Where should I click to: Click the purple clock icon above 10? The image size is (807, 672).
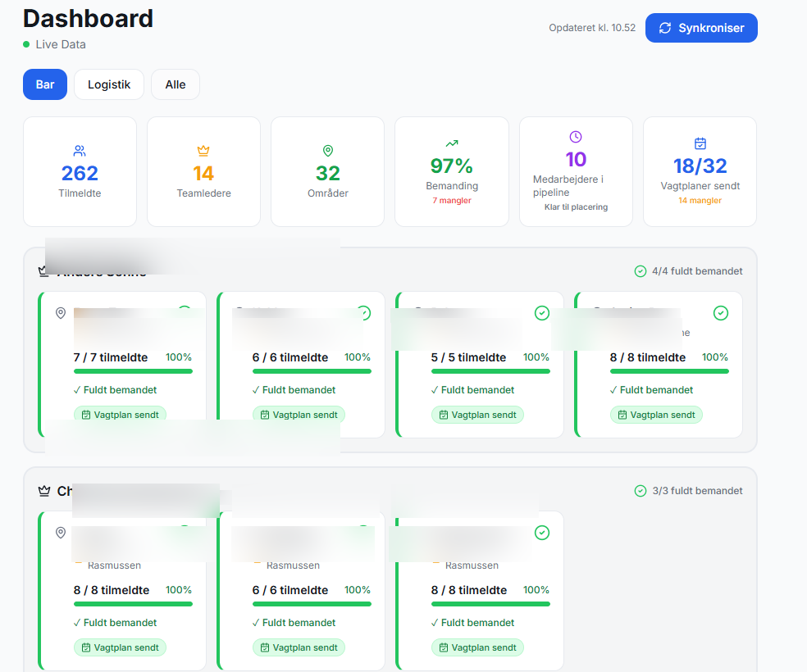[576, 137]
